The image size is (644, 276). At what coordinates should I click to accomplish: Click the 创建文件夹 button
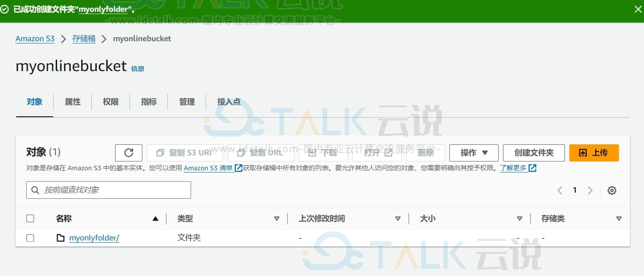534,153
